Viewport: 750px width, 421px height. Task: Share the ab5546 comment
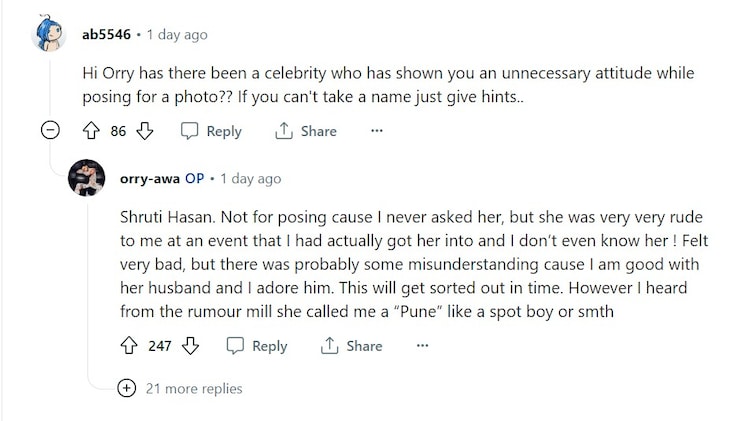(x=305, y=131)
